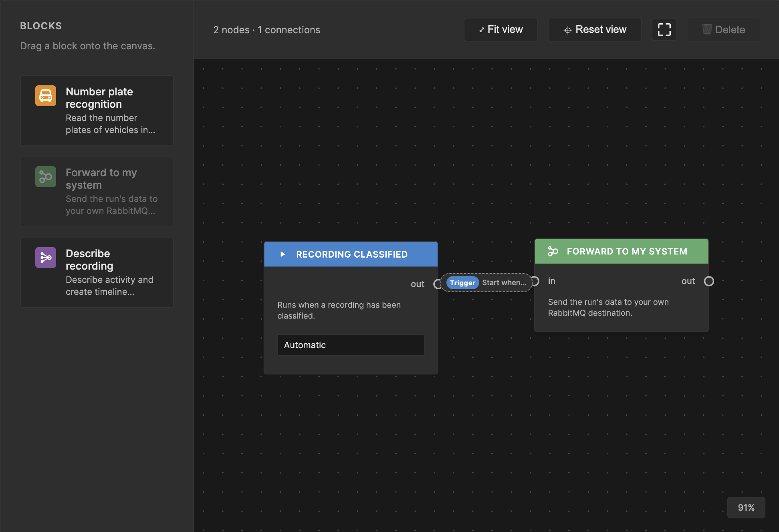The width and height of the screenshot is (779, 532).
Task: Click the purple Describe recording block icon
Action: tap(46, 258)
